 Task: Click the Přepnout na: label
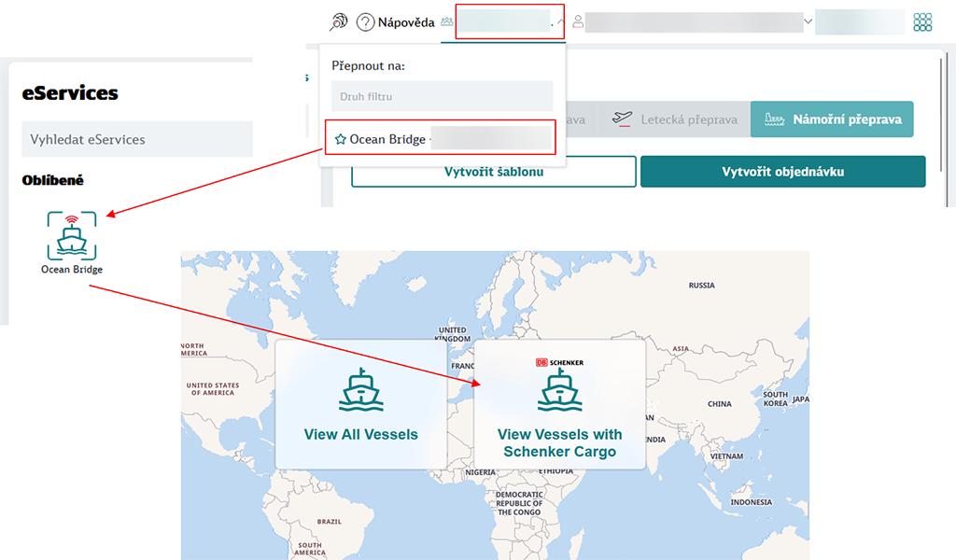[368, 66]
